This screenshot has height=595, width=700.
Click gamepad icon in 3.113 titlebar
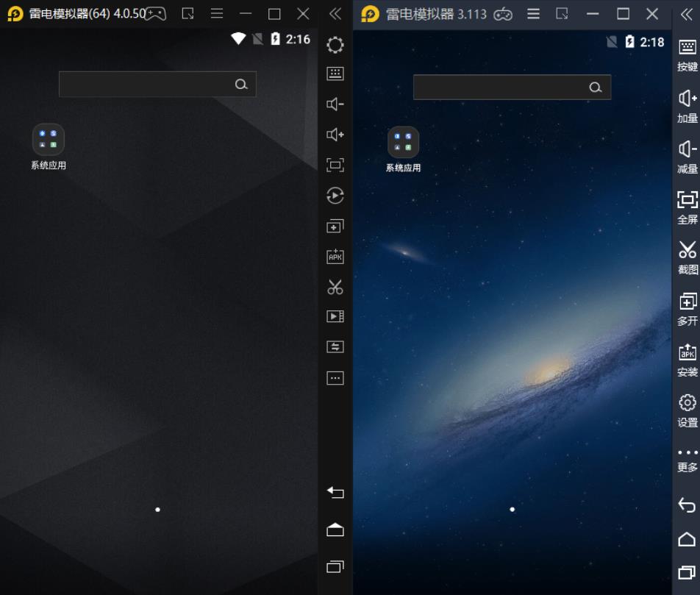click(x=503, y=15)
